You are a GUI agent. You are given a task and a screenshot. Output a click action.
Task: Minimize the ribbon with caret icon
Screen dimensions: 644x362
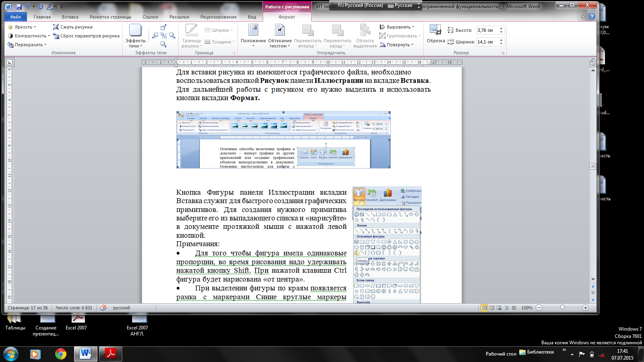[583, 17]
